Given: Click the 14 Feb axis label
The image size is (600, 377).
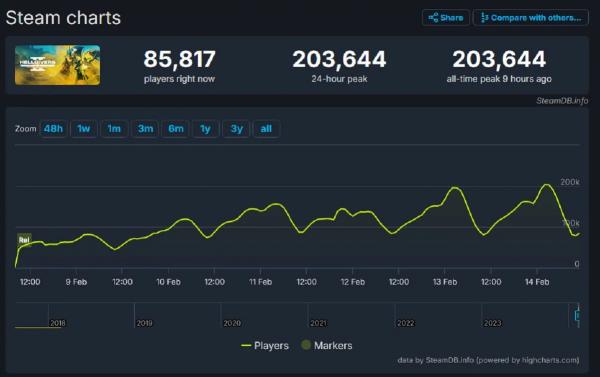Looking at the screenshot, I should [x=537, y=282].
